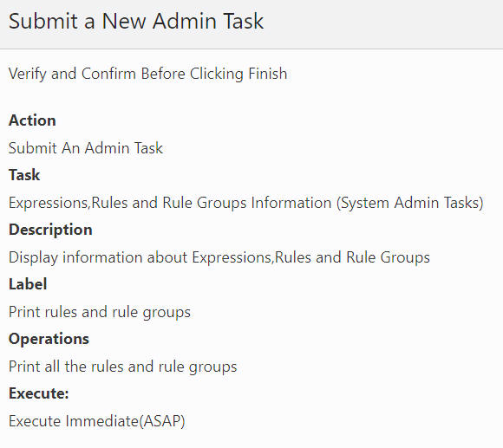Click the "Submit a New Admin Task" title
This screenshot has height=448, width=503.
pos(136,21)
